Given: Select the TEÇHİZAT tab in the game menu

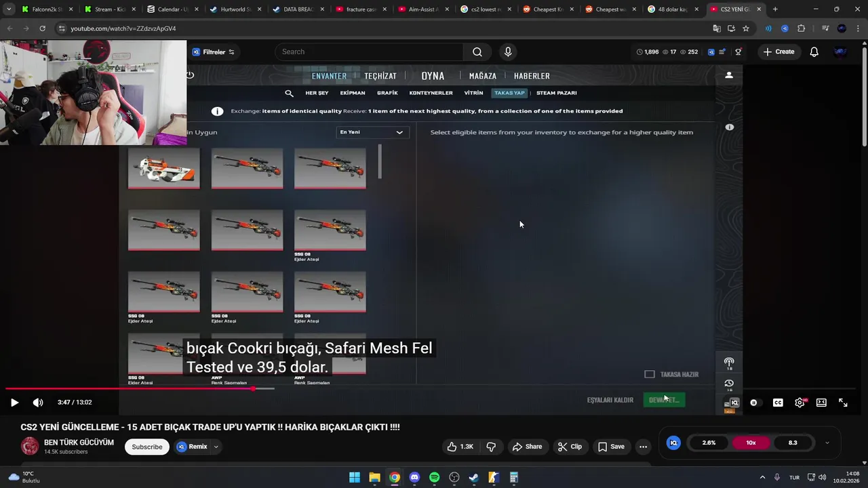Looking at the screenshot, I should point(380,76).
